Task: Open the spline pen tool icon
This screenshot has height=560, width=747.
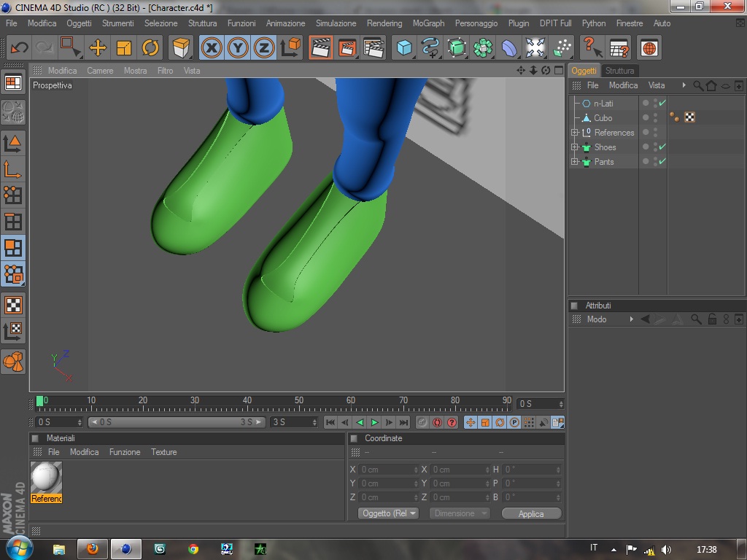Action: pos(430,48)
